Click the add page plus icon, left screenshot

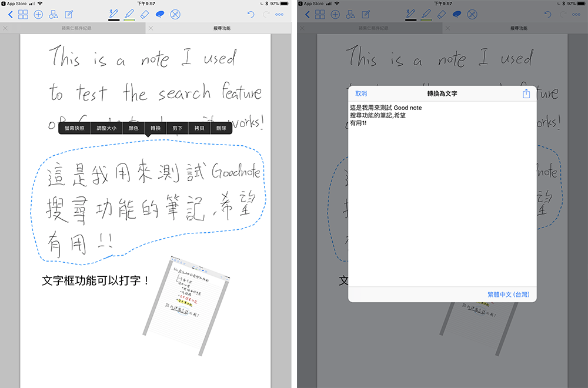[38, 15]
